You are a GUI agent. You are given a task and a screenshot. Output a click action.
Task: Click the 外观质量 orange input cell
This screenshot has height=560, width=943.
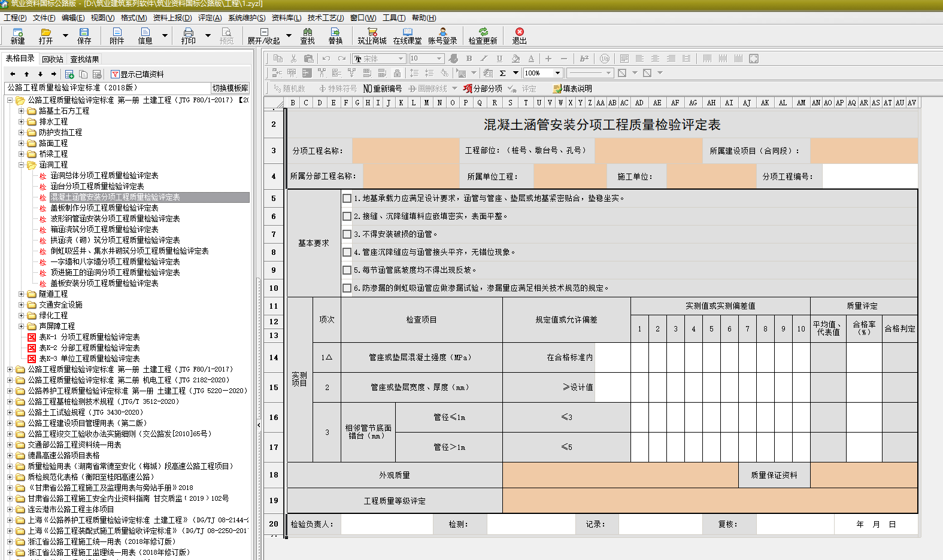click(620, 475)
